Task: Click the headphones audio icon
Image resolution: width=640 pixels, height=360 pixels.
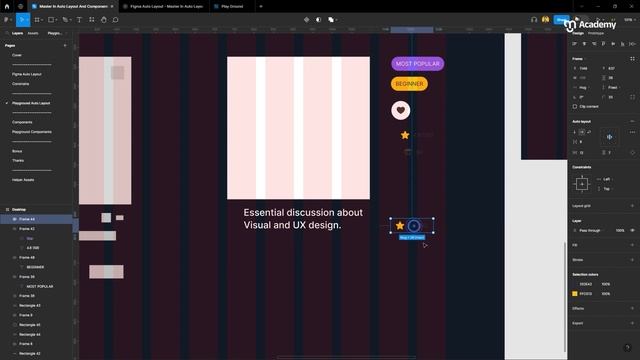Action: tap(534, 20)
